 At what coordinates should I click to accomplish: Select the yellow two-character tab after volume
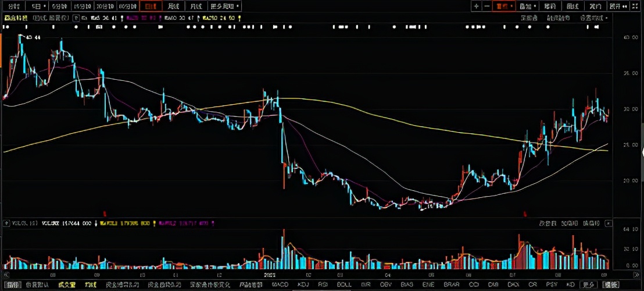point(90,285)
